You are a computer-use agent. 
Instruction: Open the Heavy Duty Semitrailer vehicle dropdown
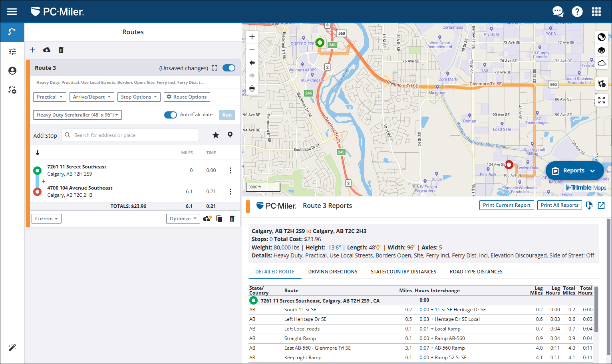coord(77,115)
